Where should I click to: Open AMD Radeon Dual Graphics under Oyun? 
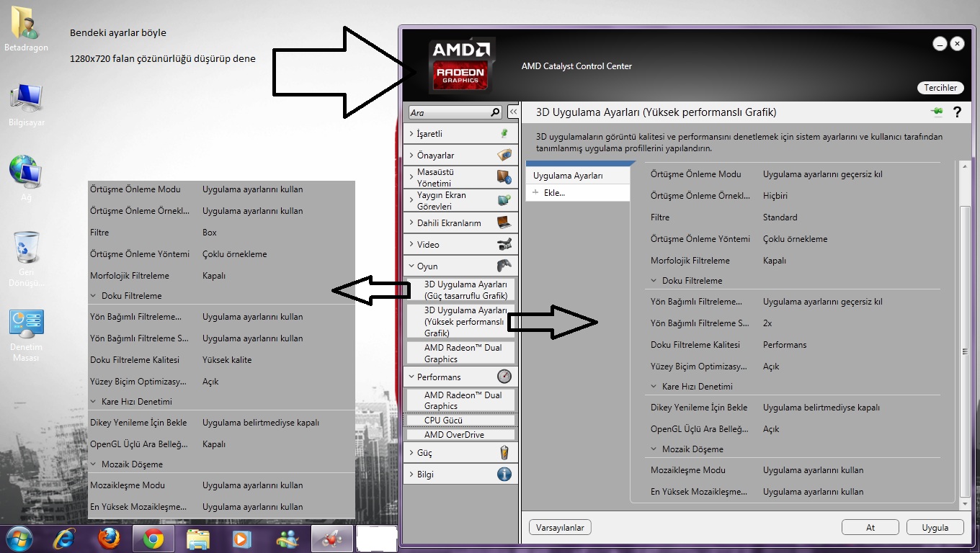[x=460, y=353]
